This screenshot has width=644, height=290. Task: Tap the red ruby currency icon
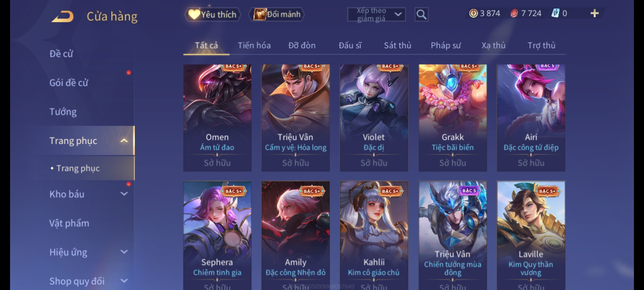pos(514,13)
